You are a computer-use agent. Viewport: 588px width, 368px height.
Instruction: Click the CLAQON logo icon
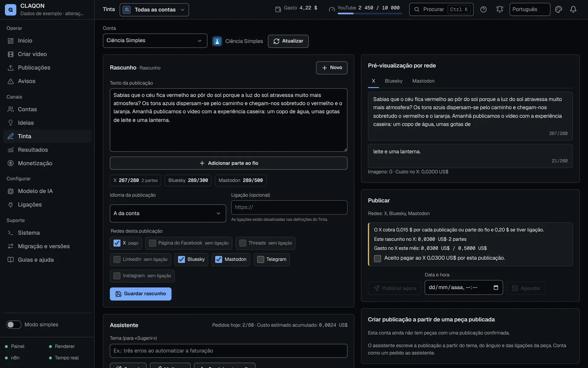coord(10,10)
